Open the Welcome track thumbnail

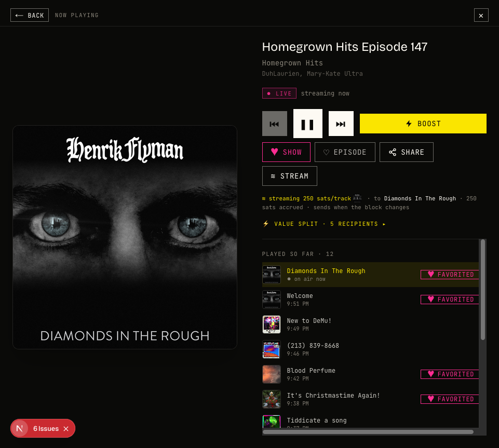[272, 300]
